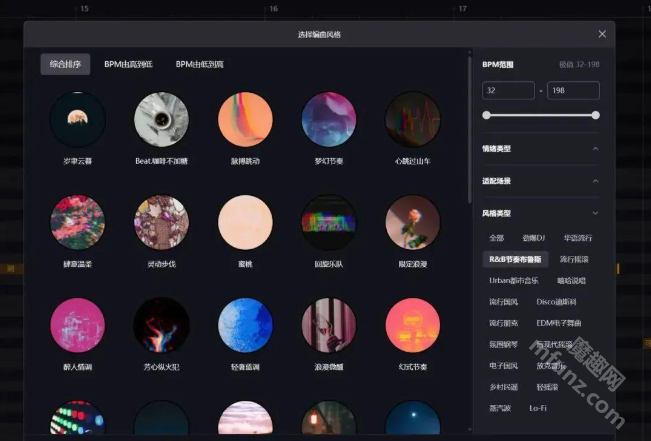651x441 pixels.
Task: Enable the Disco迪斯科 style filter
Action: (556, 302)
